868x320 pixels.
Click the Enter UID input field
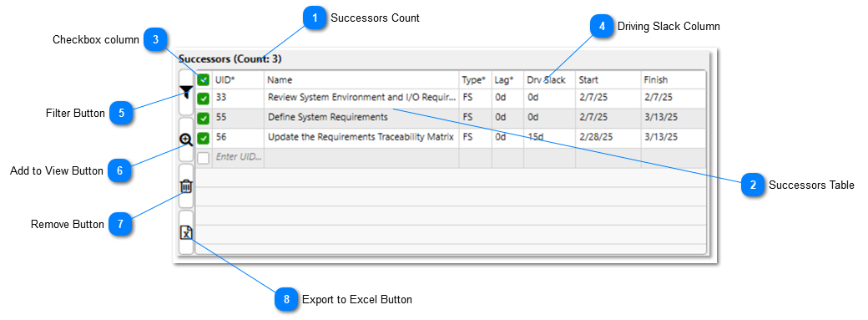point(239,158)
